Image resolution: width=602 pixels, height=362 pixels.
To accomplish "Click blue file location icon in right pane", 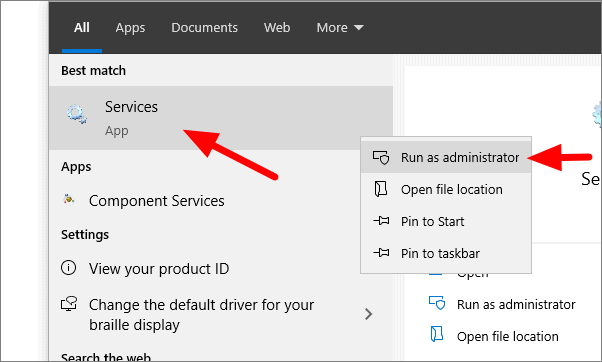I will tap(437, 334).
